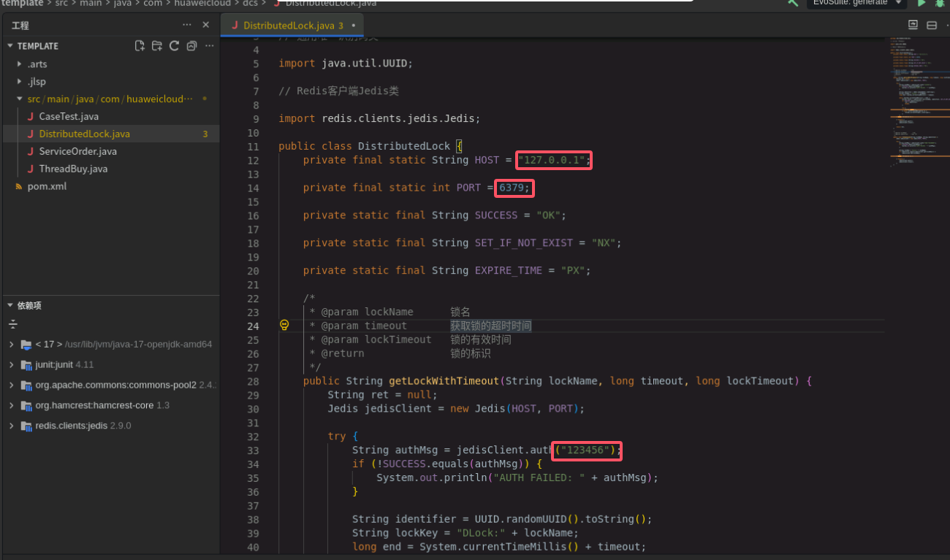The height and width of the screenshot is (560, 950).
Task: Expand the junit:junit 4.11 dependency
Action: point(12,364)
